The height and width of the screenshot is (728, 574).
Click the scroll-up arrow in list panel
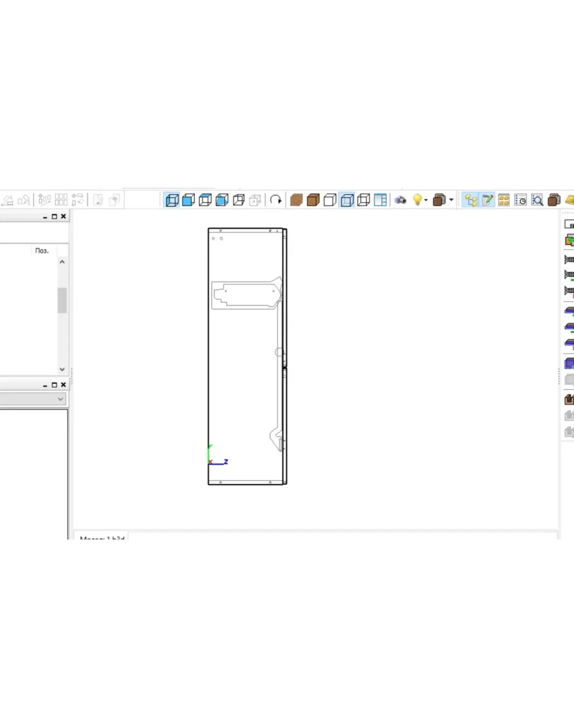(x=62, y=262)
